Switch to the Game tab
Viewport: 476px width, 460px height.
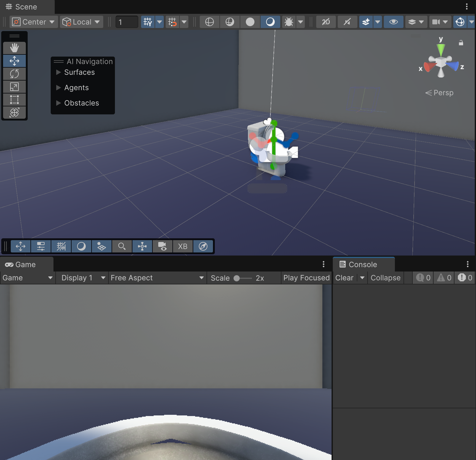pos(25,264)
